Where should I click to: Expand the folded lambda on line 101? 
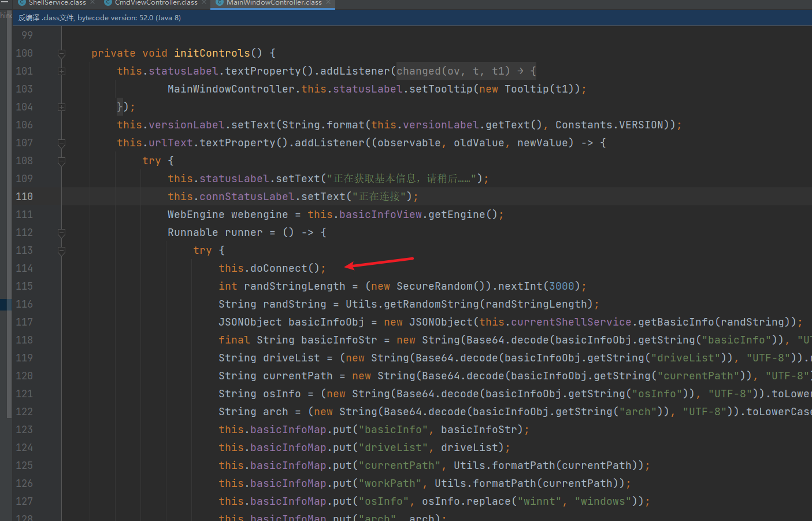(61, 71)
